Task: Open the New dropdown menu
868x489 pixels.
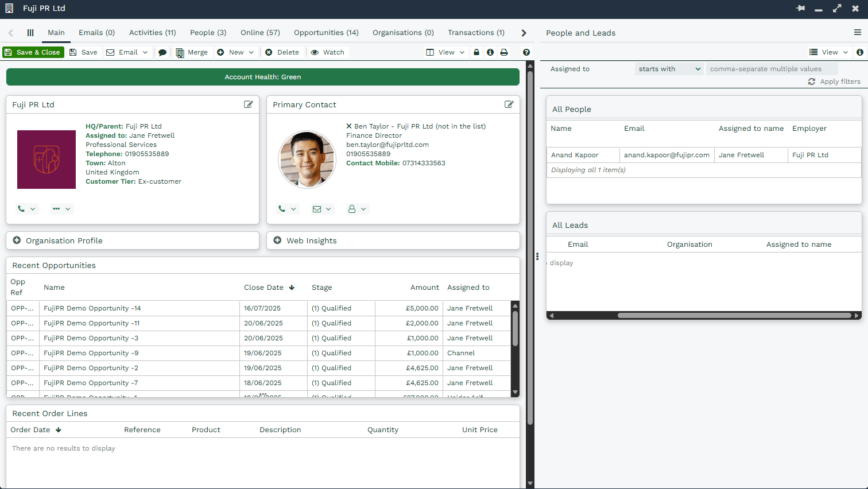Action: pos(236,52)
